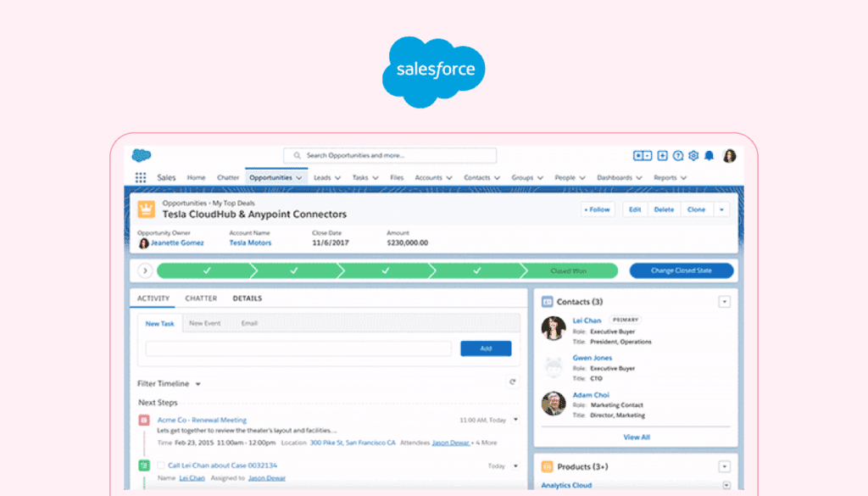This screenshot has height=496, width=868.
Task: Refresh the activity timeline
Action: [x=513, y=382]
